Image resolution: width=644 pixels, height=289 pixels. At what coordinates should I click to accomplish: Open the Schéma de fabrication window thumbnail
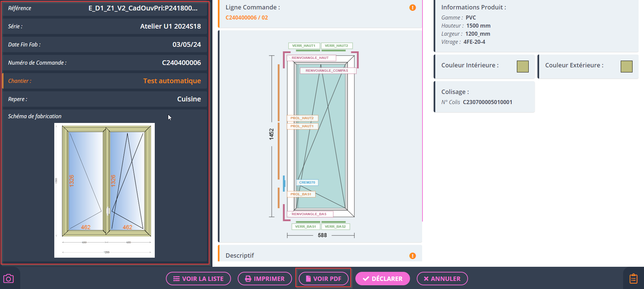click(x=105, y=190)
